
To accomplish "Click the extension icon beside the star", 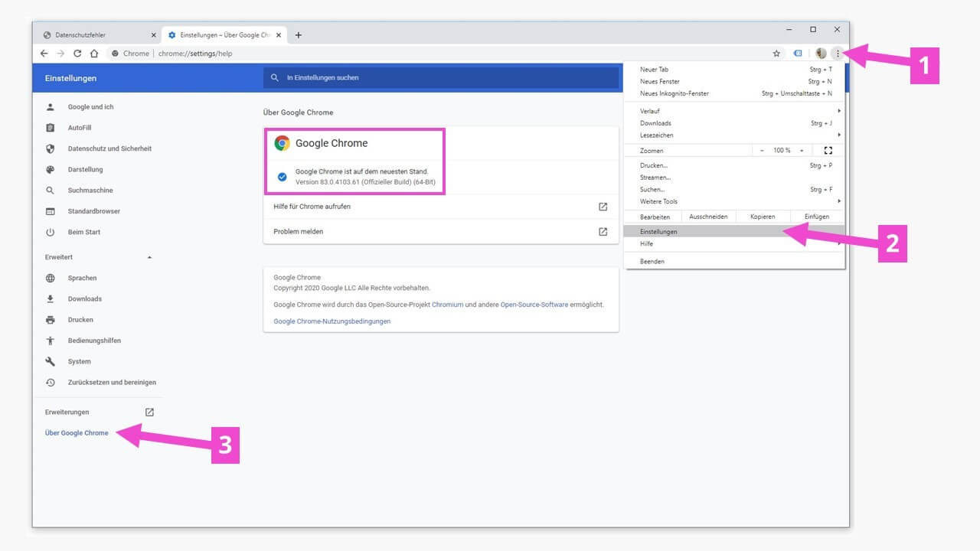I will click(797, 54).
